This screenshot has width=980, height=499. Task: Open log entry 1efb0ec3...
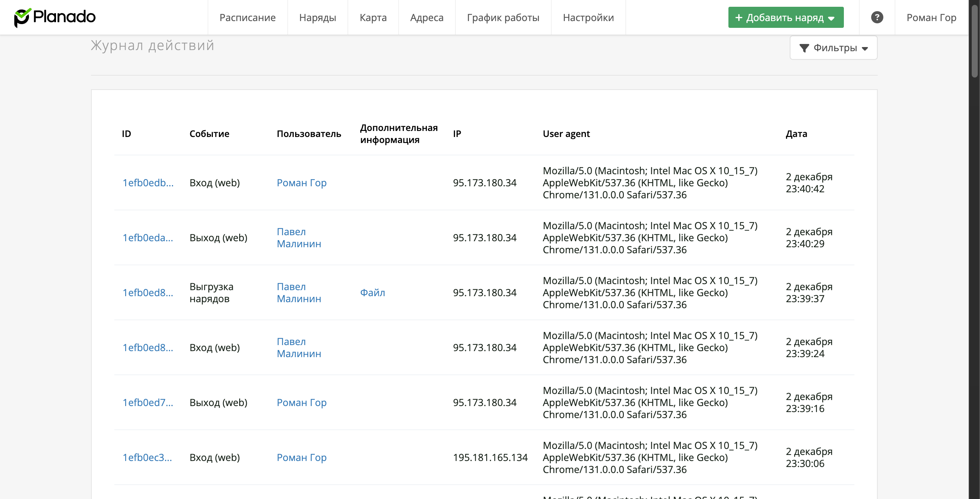[x=147, y=457]
